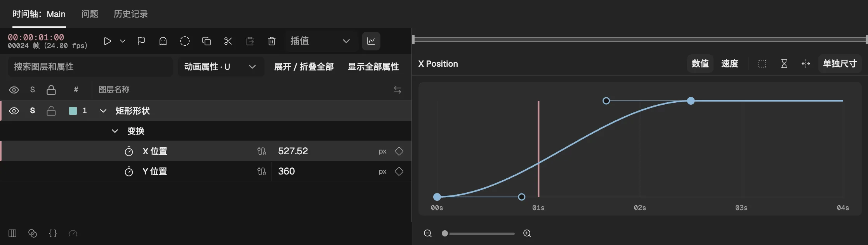Toggle stopwatch for X 位置
This screenshot has width=868, height=245.
(x=129, y=151)
